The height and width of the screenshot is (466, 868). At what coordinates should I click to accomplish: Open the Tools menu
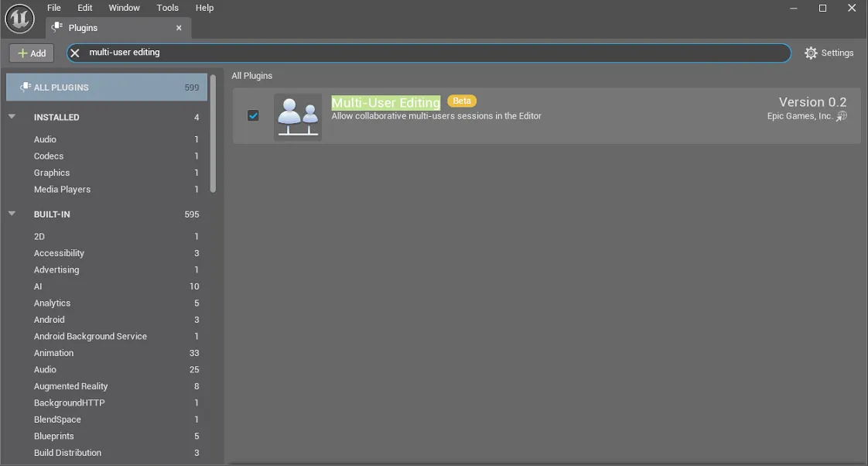(x=167, y=8)
